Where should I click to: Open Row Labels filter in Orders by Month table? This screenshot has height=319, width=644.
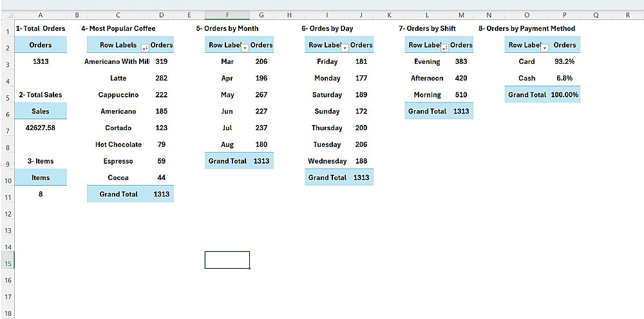pyautogui.click(x=245, y=48)
